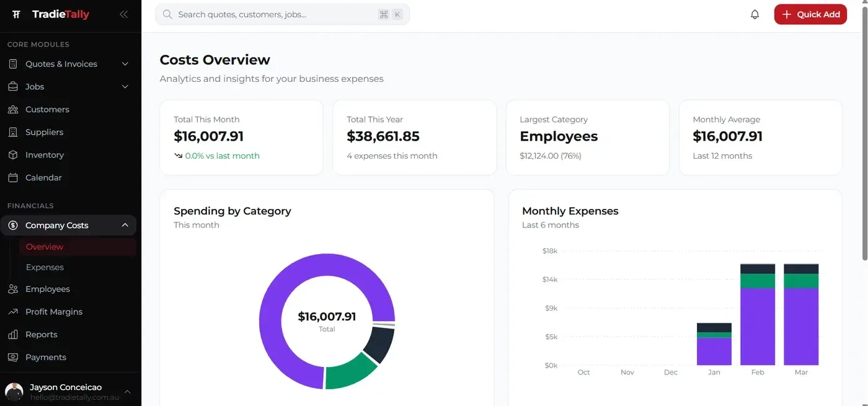
Task: Click the hello@tradietally.com.au email text
Action: (74, 397)
